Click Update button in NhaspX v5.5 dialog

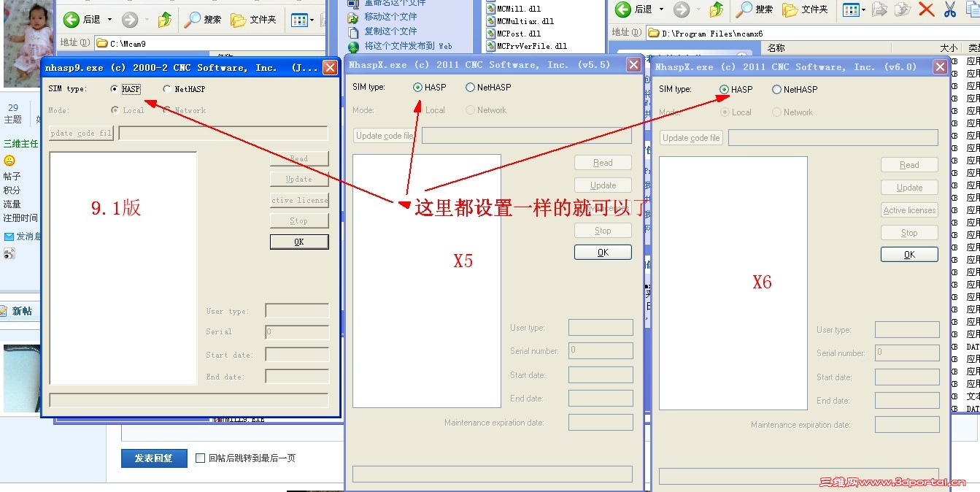(603, 185)
